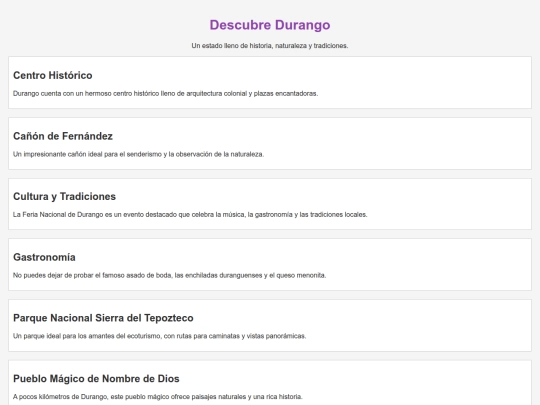Select the text about ecoturismo y caminatas
This screenshot has height=405, width=540.
(x=159, y=336)
